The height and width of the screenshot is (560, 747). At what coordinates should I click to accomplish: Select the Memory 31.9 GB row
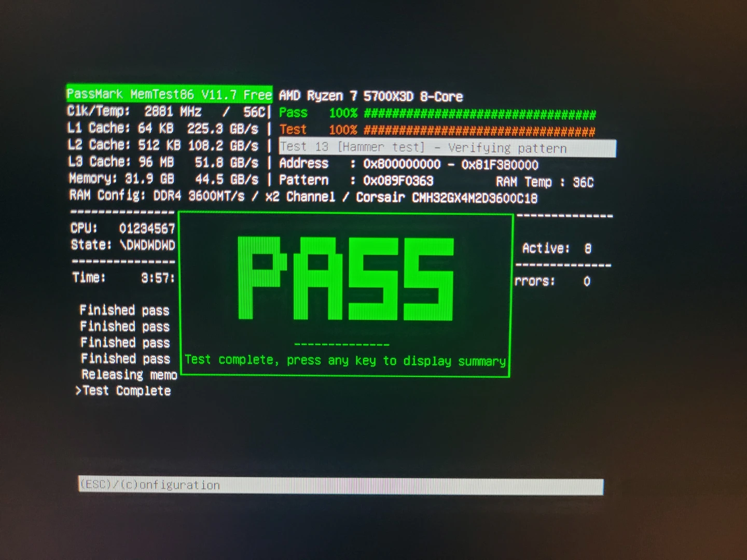coord(164,179)
